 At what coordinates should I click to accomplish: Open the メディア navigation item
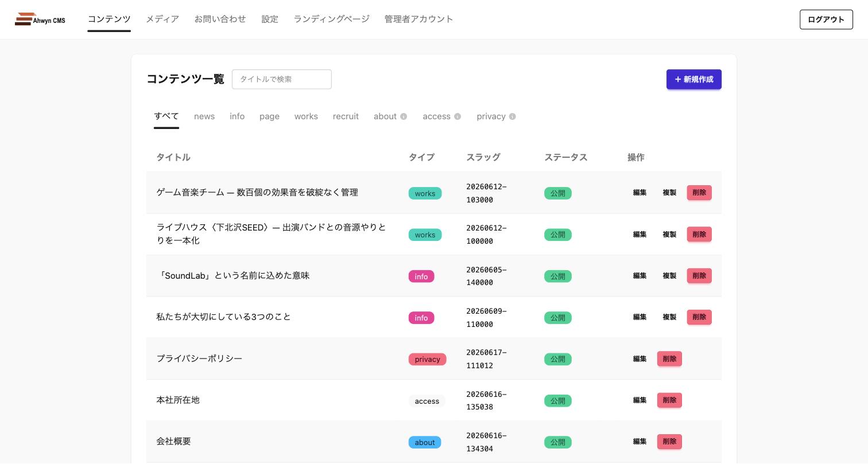[x=162, y=19]
